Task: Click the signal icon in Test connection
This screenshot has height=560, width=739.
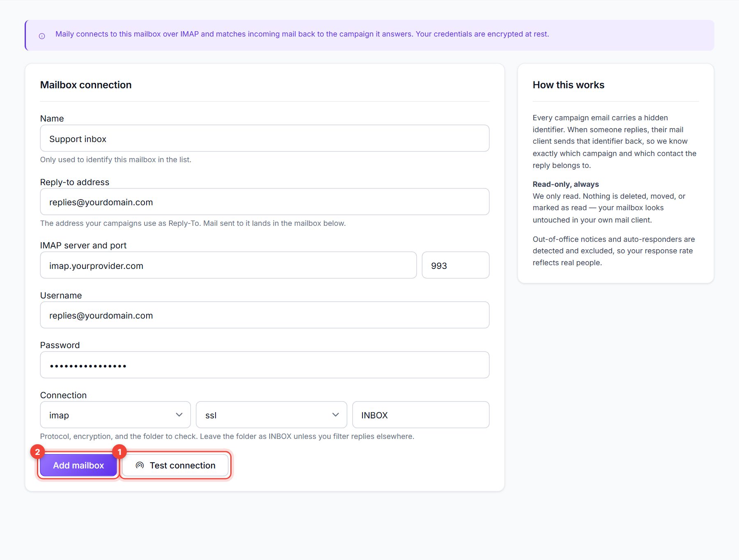Action: click(x=140, y=465)
